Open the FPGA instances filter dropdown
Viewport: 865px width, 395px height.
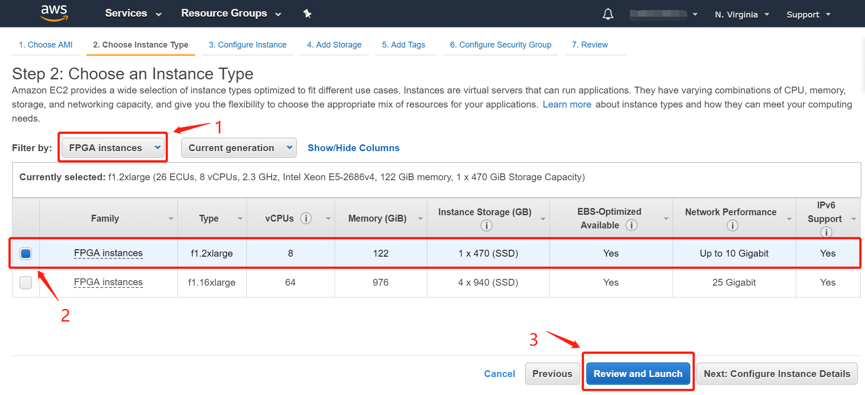pos(113,148)
